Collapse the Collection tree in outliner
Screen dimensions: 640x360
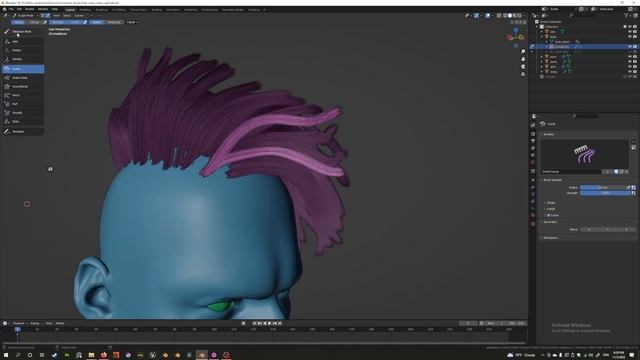pos(537,27)
